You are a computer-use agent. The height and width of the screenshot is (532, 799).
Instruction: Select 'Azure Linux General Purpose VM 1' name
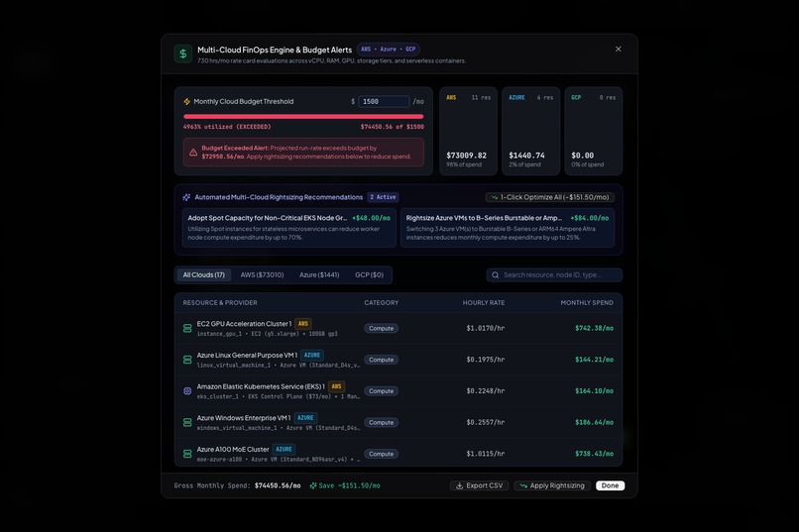247,356
